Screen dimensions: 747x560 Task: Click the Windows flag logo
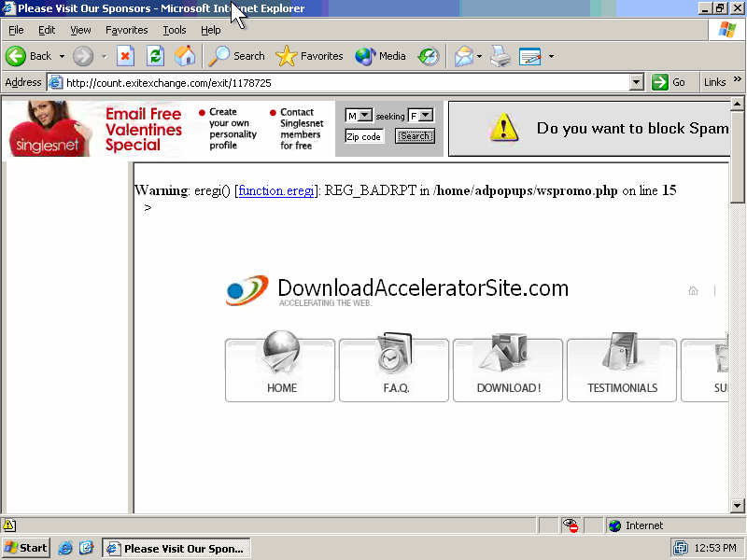coord(727,30)
